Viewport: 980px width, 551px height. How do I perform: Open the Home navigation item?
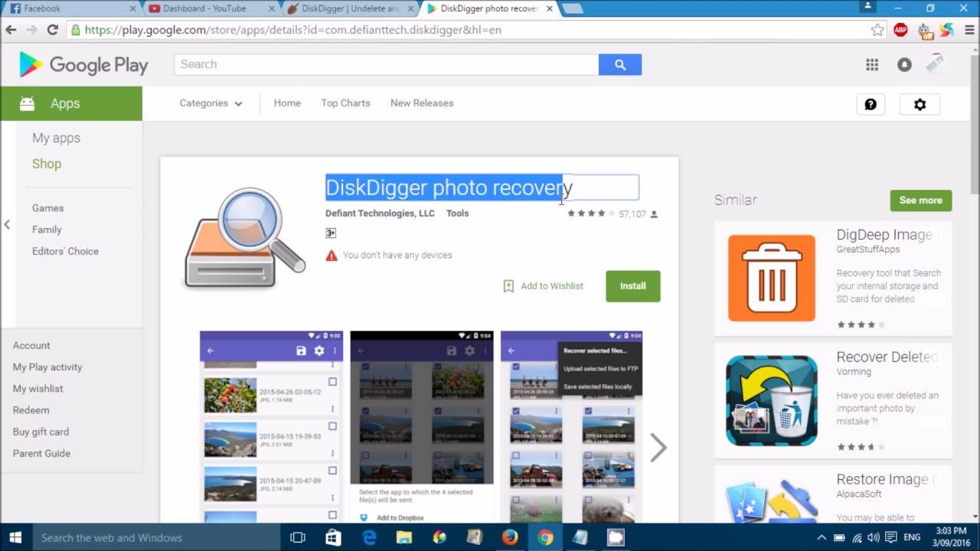point(287,103)
